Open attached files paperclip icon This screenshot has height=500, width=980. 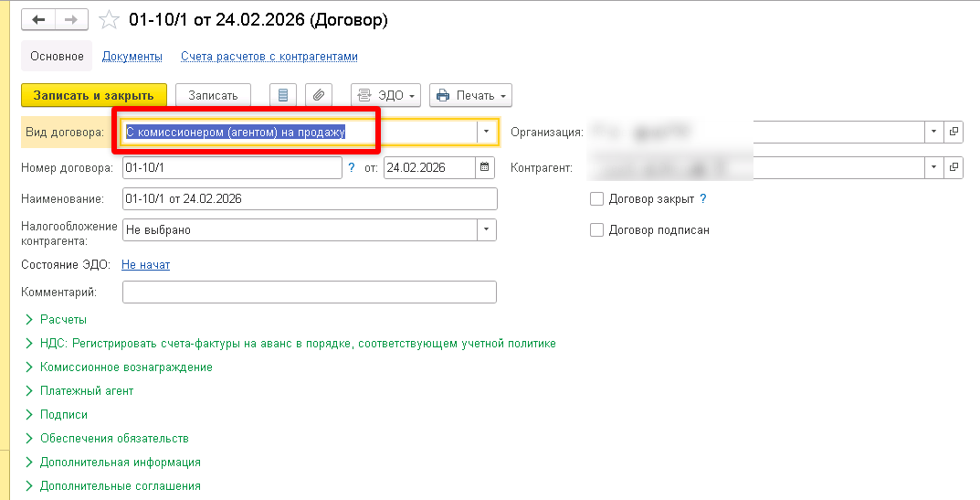(319, 95)
